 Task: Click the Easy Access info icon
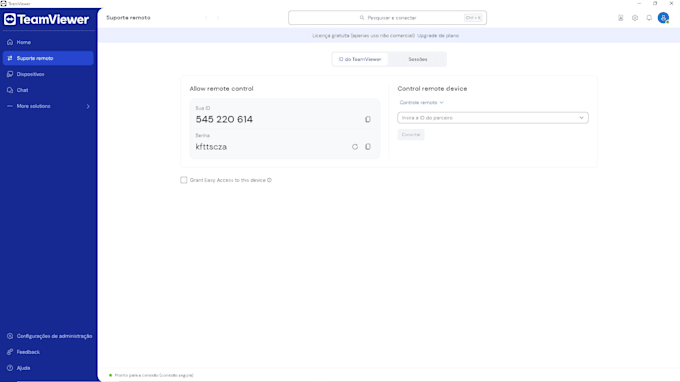(269, 180)
